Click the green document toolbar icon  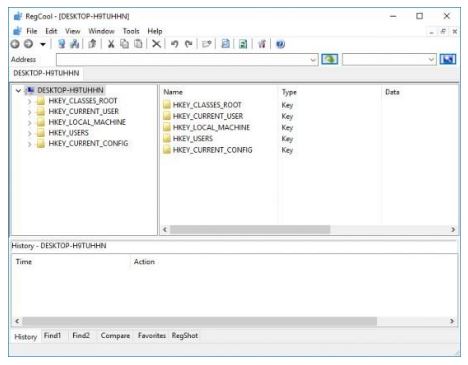243,44
